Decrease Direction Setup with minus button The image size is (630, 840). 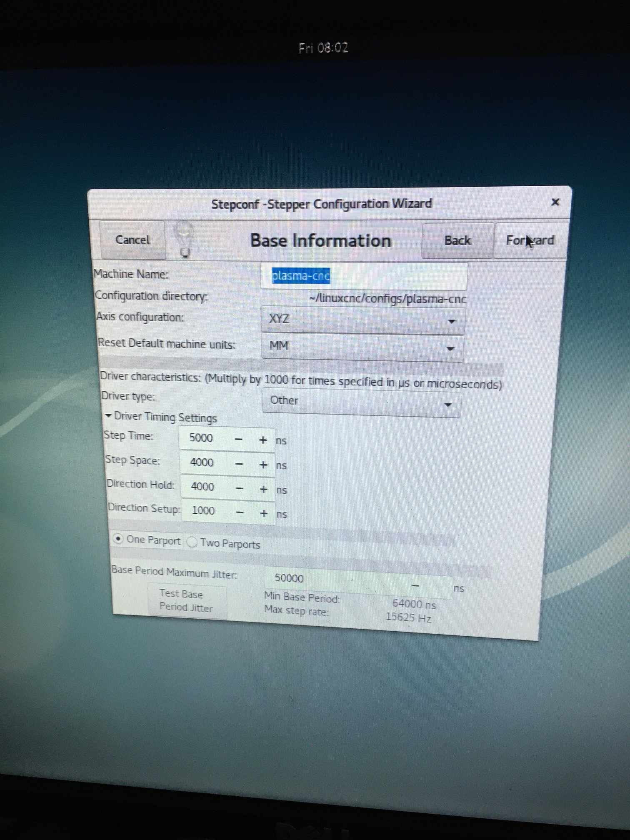[x=240, y=512]
